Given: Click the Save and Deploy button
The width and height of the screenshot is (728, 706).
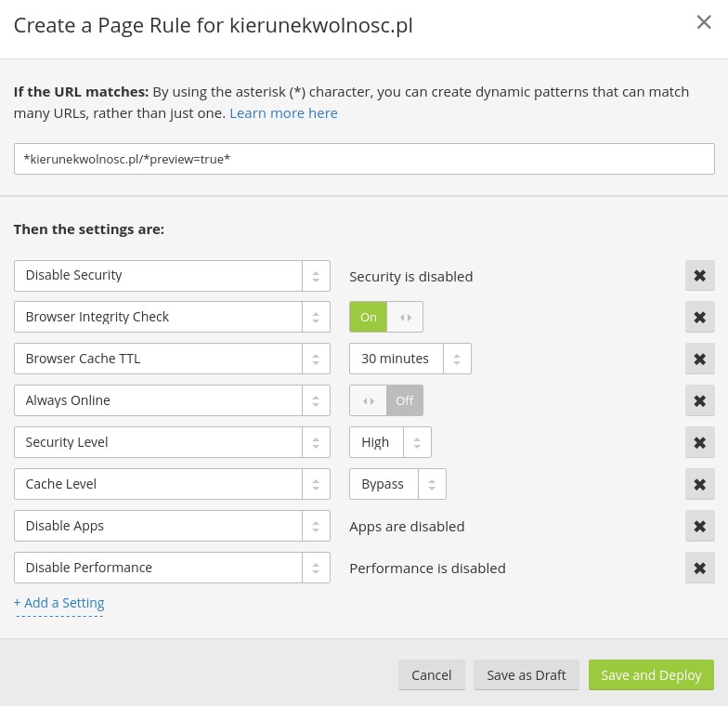Looking at the screenshot, I should [651, 675].
